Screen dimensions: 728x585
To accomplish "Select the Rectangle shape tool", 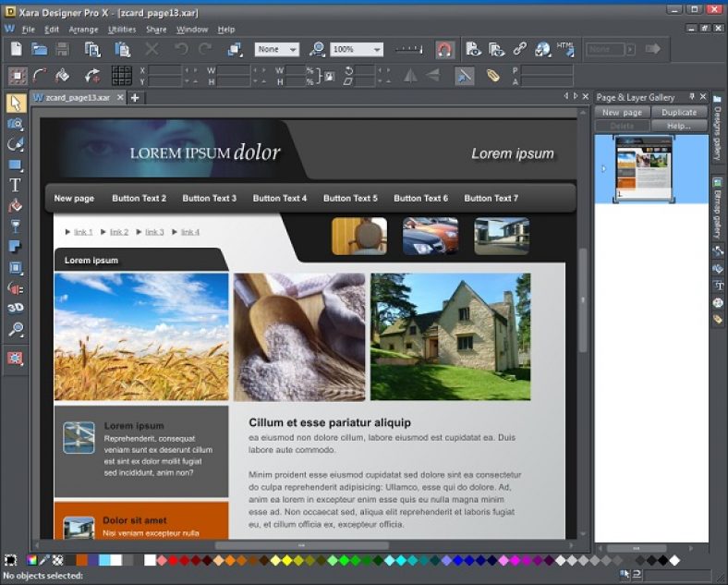I will 15,165.
